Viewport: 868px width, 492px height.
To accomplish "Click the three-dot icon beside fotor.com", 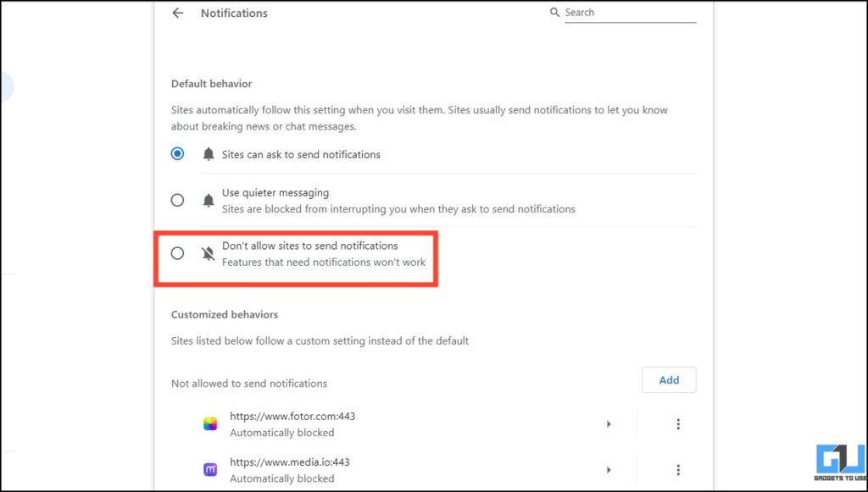I will point(678,423).
